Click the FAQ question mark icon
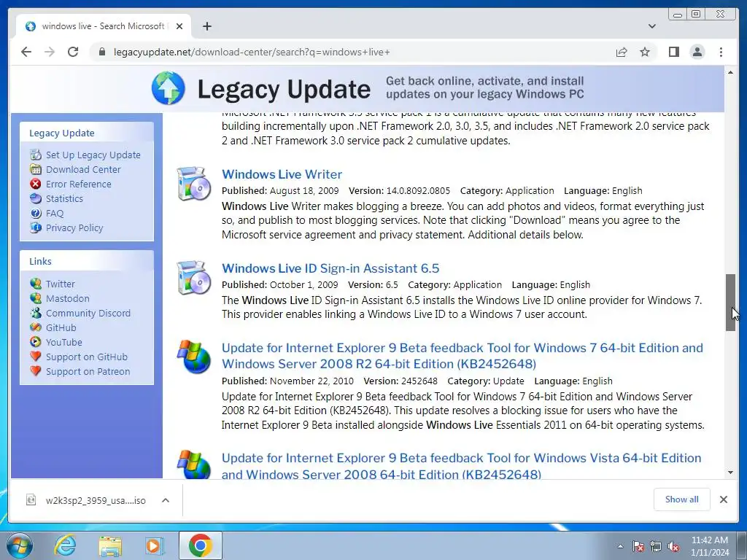Screen dimensions: 747x560 (36, 214)
